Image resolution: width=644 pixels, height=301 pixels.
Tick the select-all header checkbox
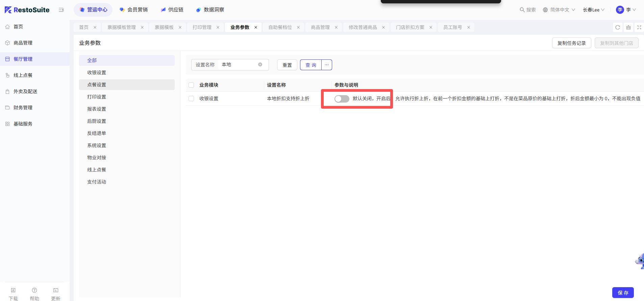click(191, 85)
